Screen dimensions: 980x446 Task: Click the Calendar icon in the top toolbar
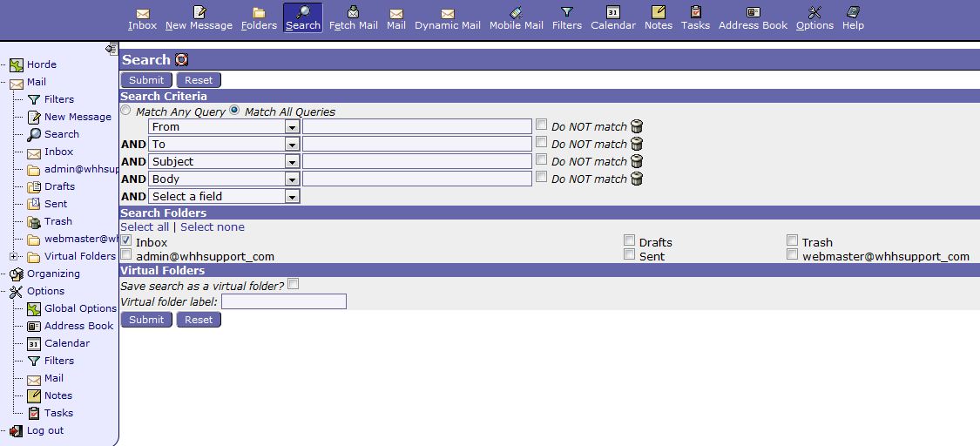(612, 12)
